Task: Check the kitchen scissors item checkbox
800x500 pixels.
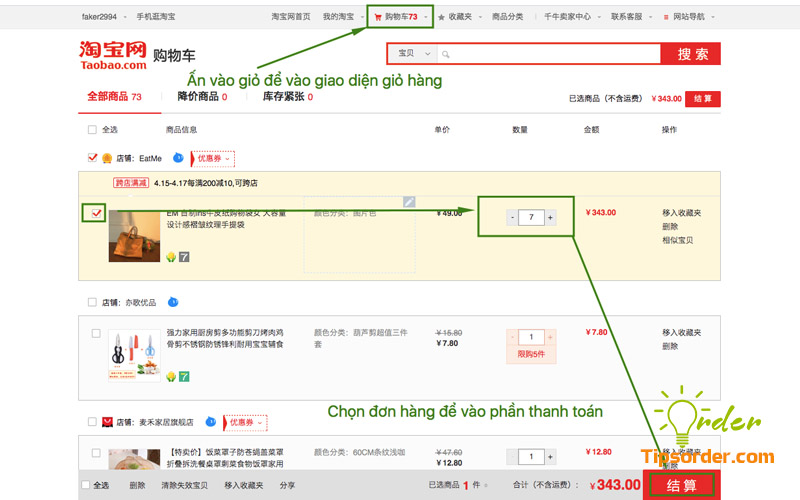Action: point(96,333)
